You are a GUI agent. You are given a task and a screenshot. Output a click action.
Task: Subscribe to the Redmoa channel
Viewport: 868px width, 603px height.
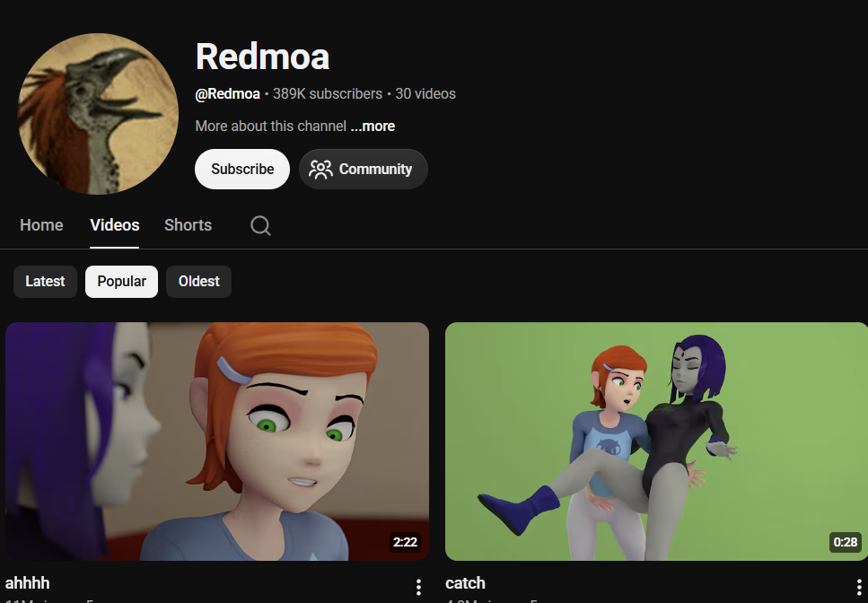[242, 169]
